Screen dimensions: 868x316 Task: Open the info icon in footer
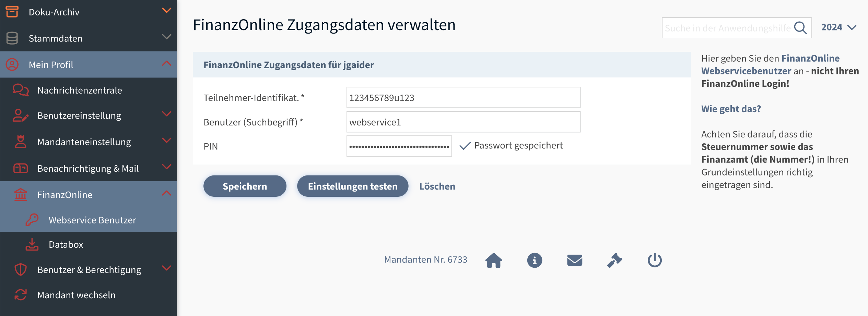(534, 260)
